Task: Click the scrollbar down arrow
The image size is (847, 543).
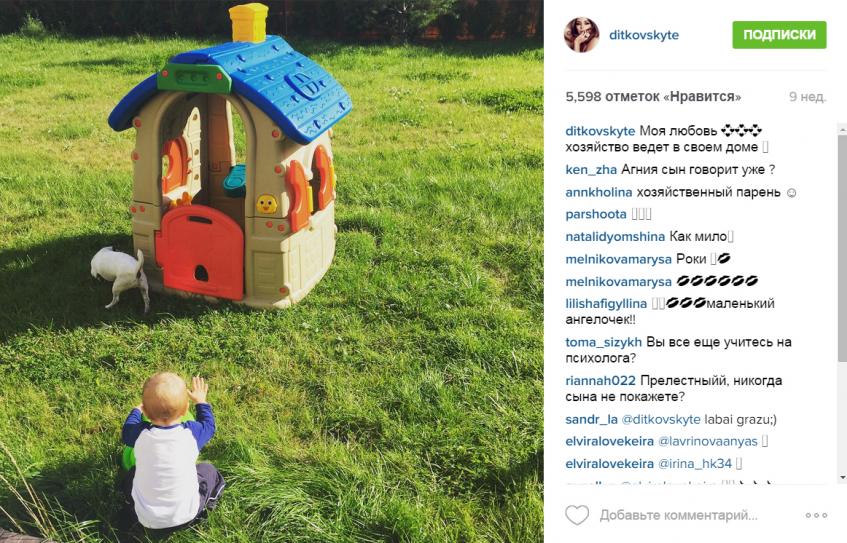Action: click(x=842, y=478)
